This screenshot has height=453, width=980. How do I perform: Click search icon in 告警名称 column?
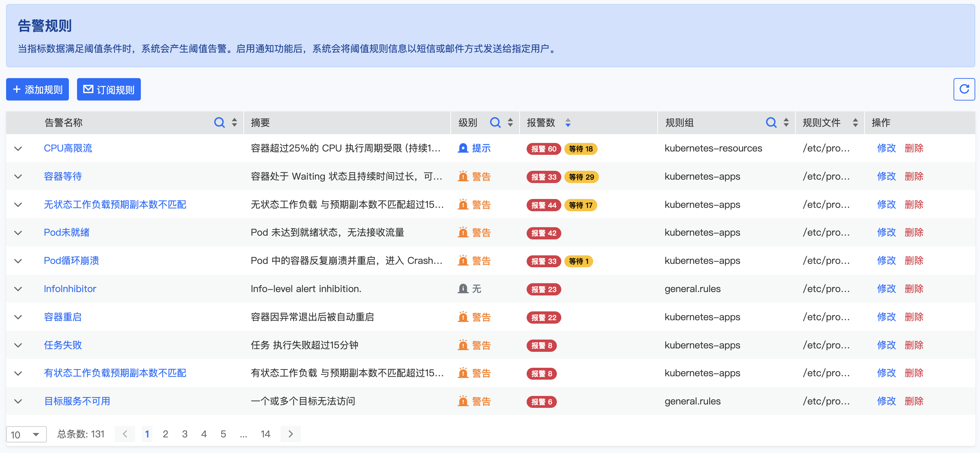point(219,123)
